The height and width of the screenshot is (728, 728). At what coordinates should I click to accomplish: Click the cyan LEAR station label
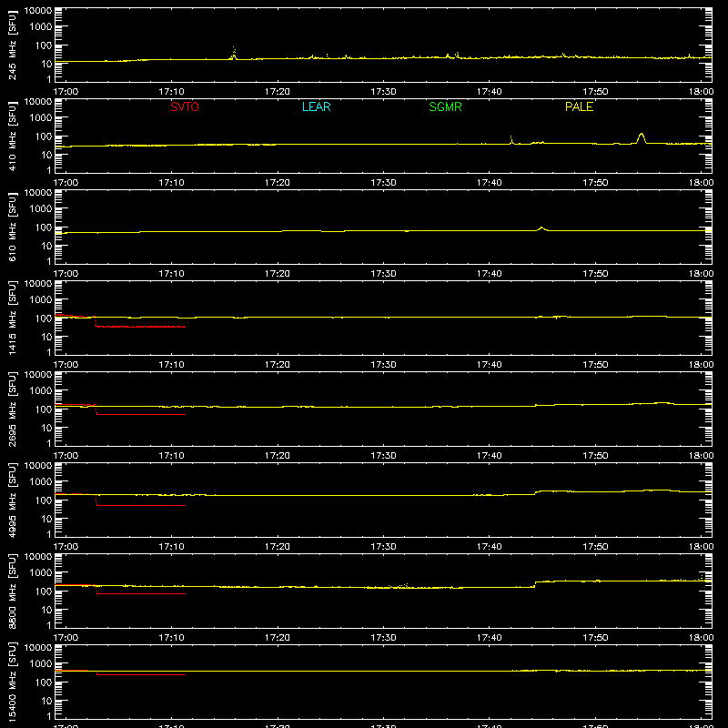(316, 106)
